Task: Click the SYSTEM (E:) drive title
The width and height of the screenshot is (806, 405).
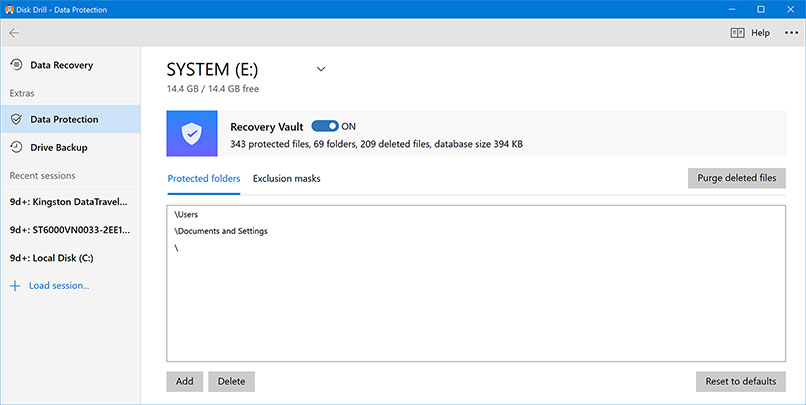Action: 212,69
